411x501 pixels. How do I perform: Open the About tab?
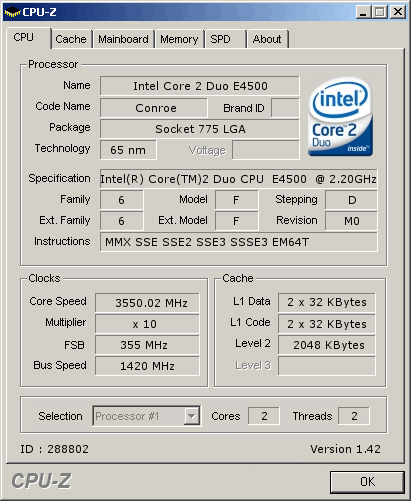coord(267,39)
